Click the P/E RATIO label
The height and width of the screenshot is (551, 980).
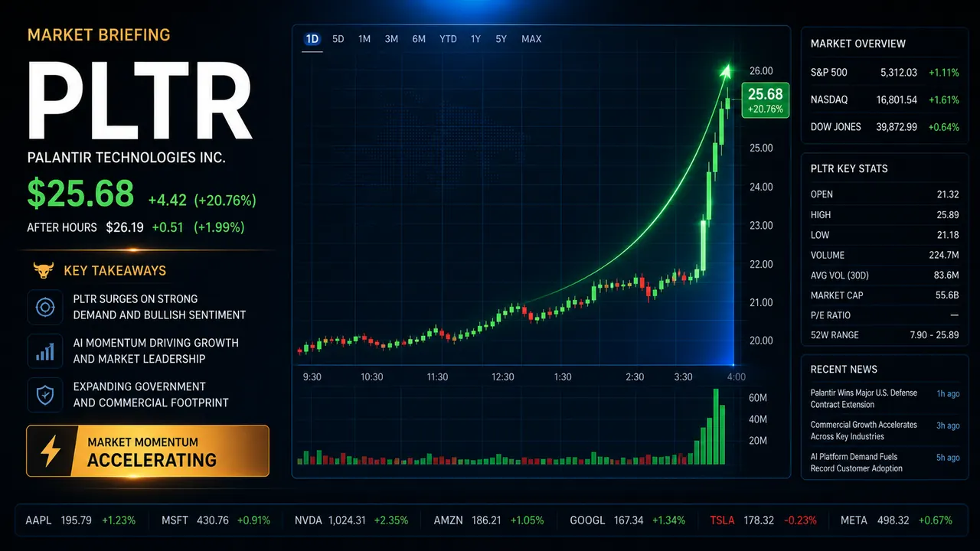[x=831, y=315]
